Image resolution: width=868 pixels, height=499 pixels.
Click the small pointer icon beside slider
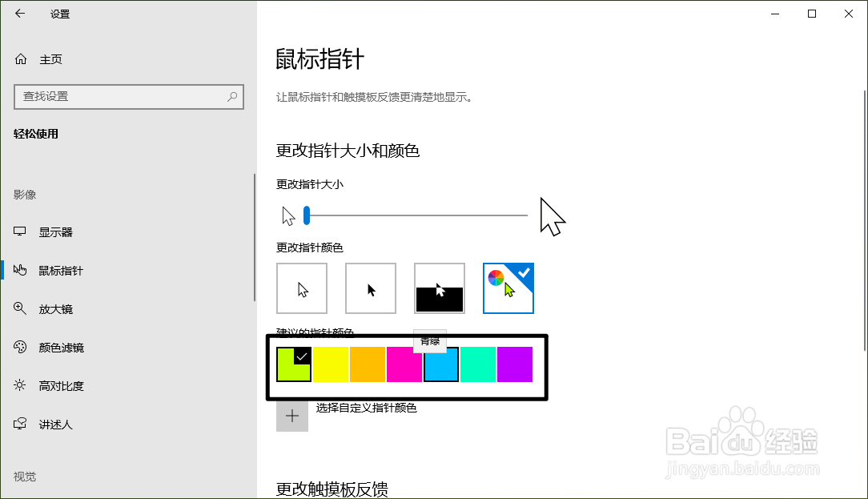pos(288,216)
